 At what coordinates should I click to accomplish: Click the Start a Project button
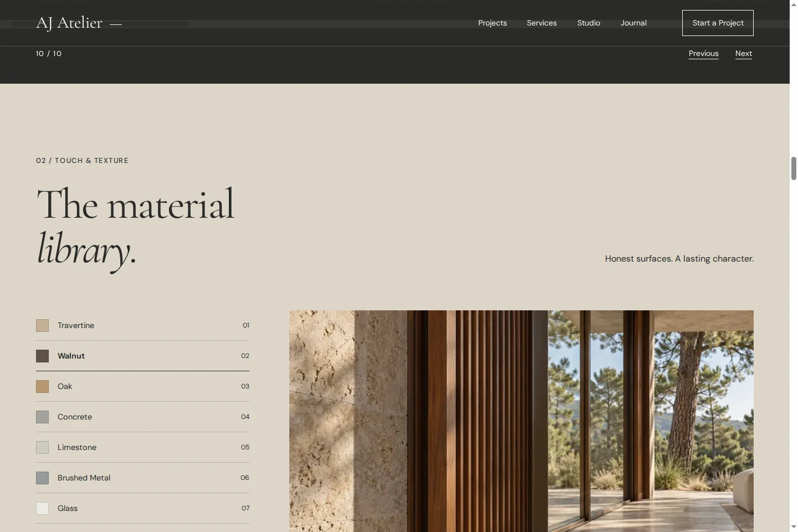tap(718, 23)
